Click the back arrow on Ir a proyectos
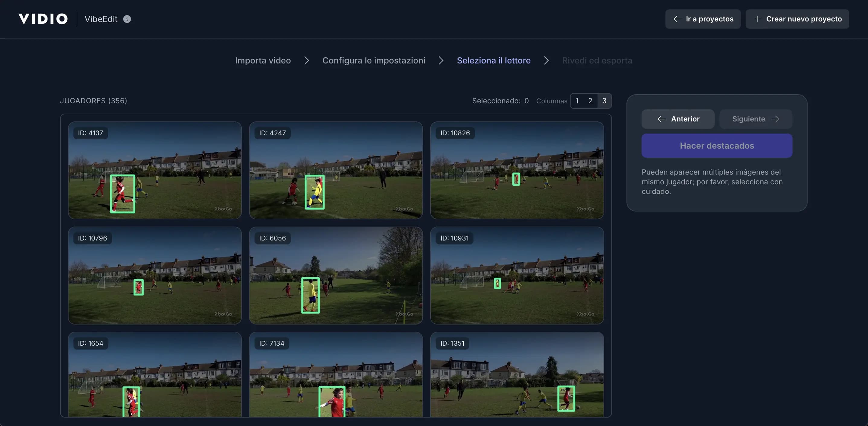Image resolution: width=868 pixels, height=426 pixels. click(677, 19)
